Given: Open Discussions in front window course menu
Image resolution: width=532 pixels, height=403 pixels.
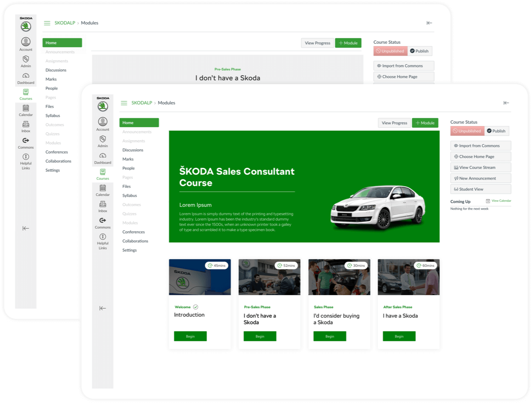Looking at the screenshot, I should tap(133, 150).
